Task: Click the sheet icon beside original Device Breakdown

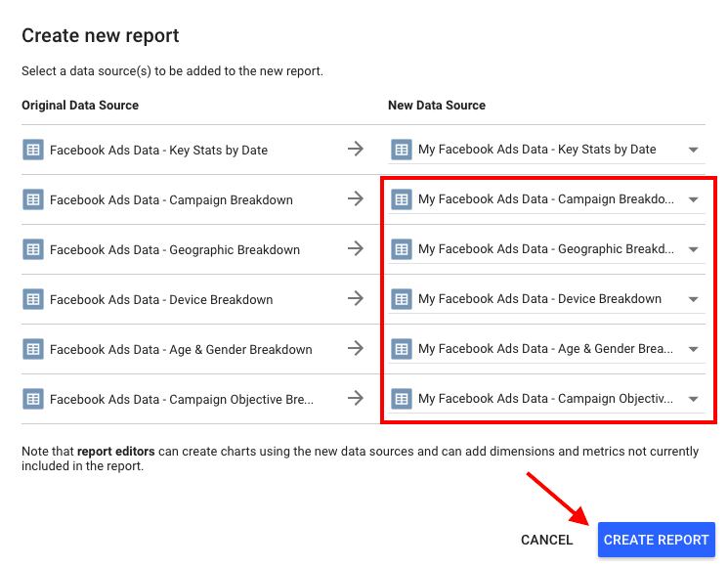Action: pos(33,299)
